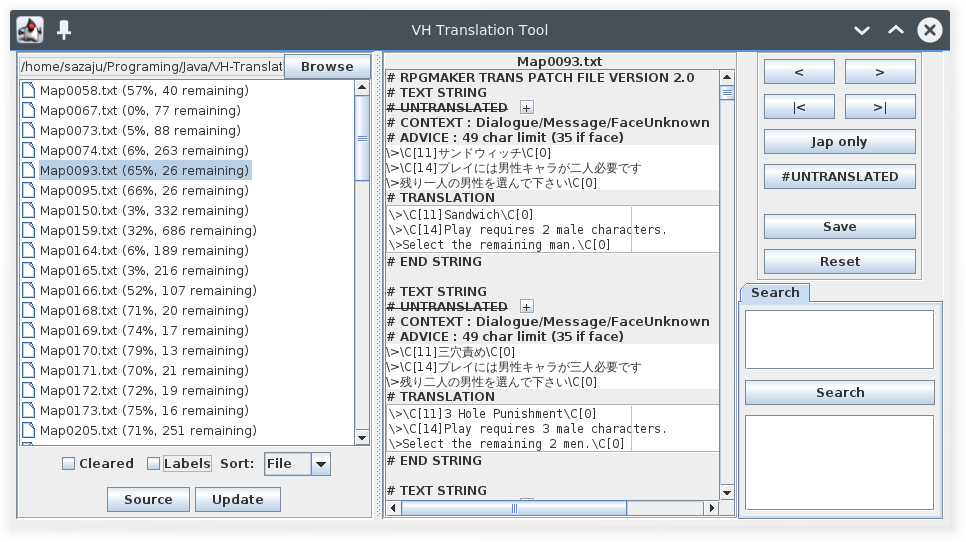Click the file list scroll-down arrow
966x542 pixels.
[x=362, y=438]
